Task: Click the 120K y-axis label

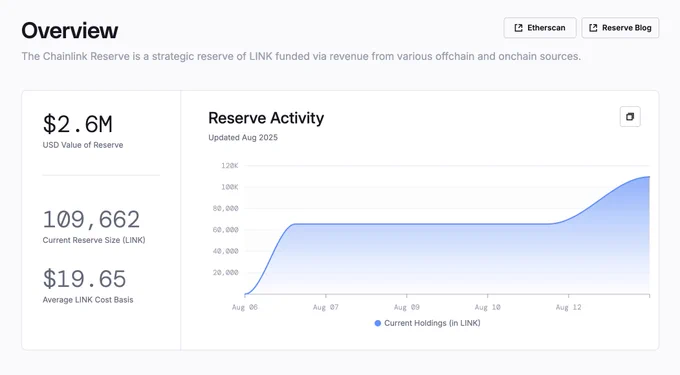Action: click(230, 166)
